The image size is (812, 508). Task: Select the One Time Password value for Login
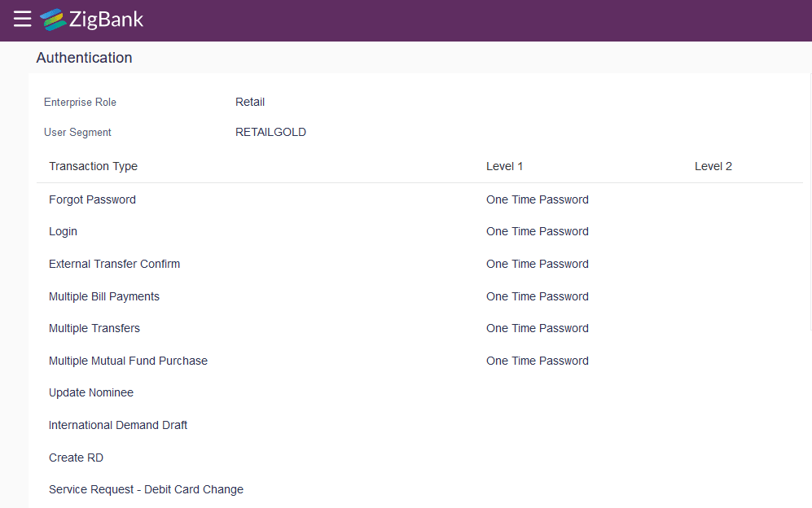pyautogui.click(x=537, y=231)
